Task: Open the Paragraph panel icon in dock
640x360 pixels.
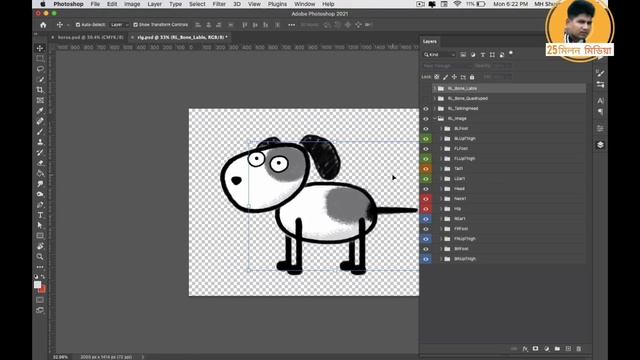Action: (600, 112)
